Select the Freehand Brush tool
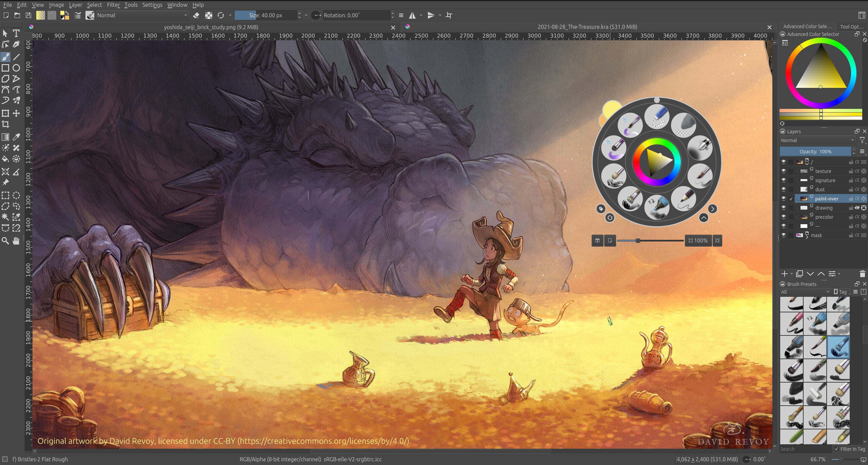868x465 pixels. [x=5, y=57]
